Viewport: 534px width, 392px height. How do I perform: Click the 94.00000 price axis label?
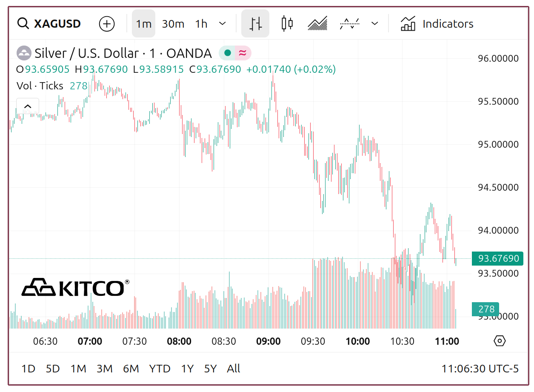pos(498,230)
